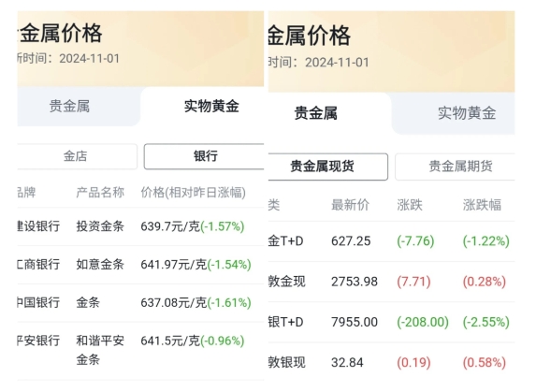Switch to 实物黄金 tab in right panel
The height and width of the screenshot is (392, 536).
coord(467,113)
